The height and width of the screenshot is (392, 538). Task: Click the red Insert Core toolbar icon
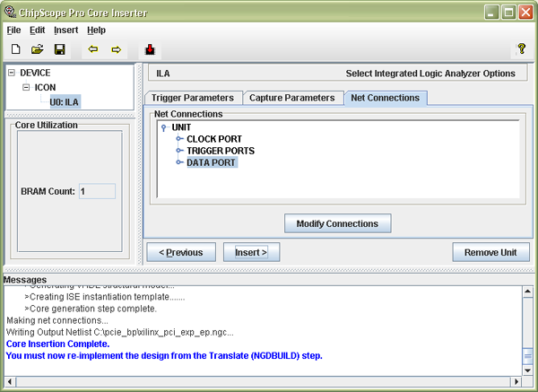[150, 48]
